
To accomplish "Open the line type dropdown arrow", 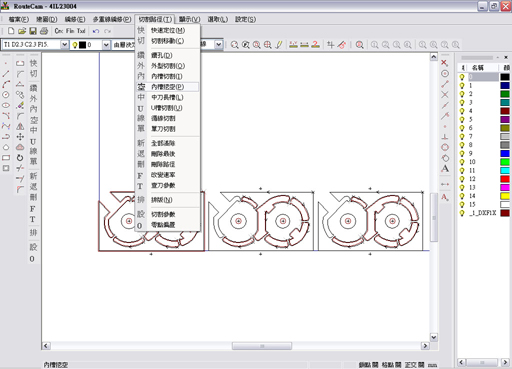I will (x=218, y=44).
